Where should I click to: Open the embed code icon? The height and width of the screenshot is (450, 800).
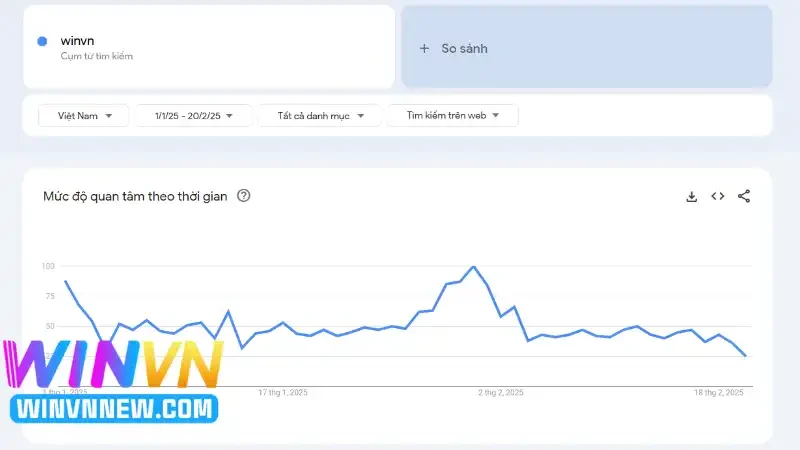pos(717,196)
